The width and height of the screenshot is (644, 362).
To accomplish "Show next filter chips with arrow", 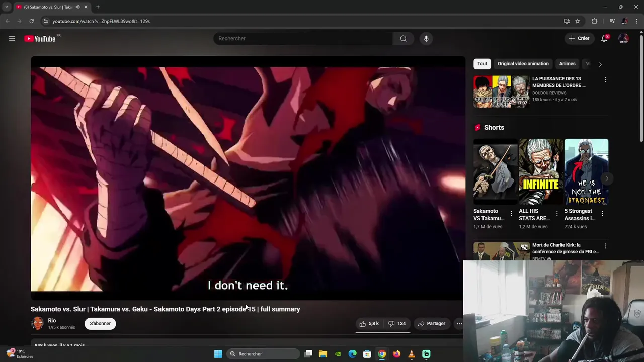I will point(600,64).
